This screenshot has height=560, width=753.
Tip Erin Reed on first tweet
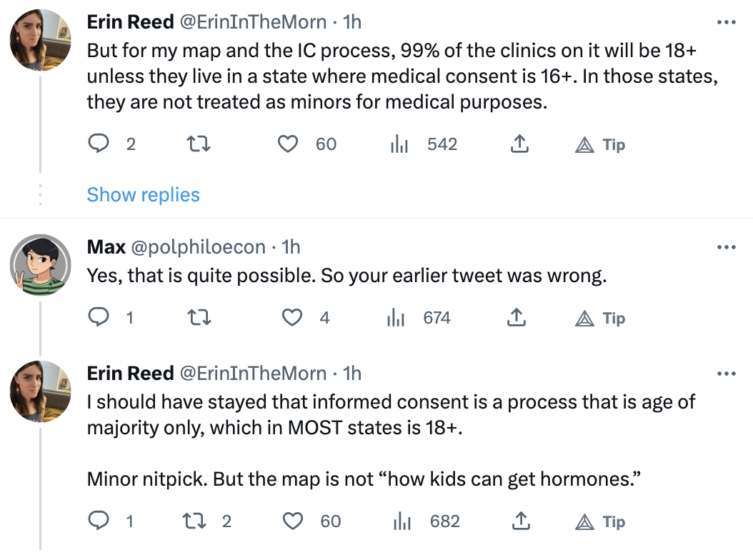point(600,144)
